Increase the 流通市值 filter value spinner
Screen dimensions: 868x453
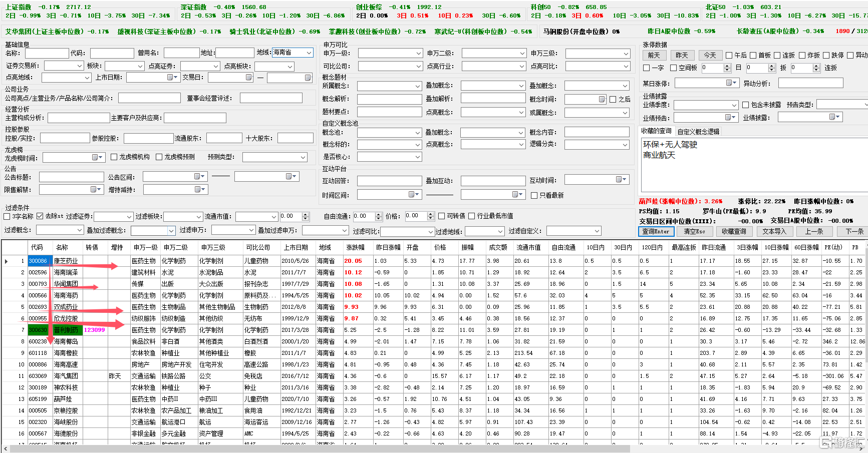[305, 214]
